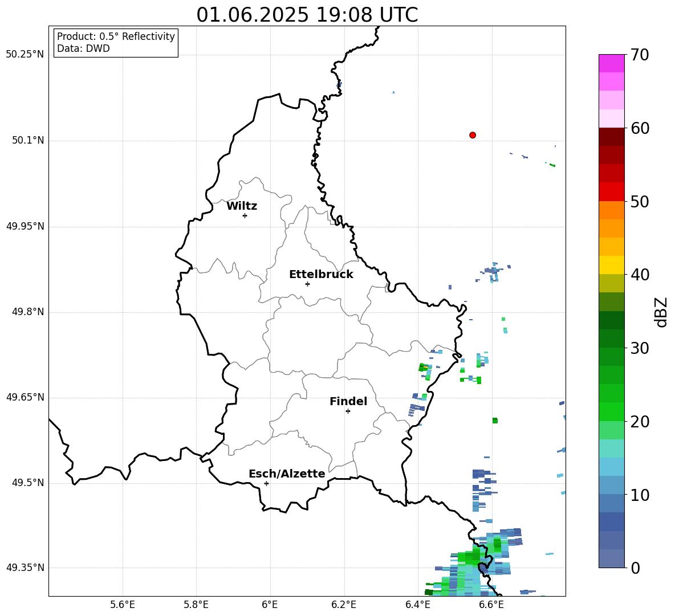Image resolution: width=675 pixels, height=616 pixels.
Task: Click the 6°E longitude label
Action: pyautogui.click(x=270, y=605)
